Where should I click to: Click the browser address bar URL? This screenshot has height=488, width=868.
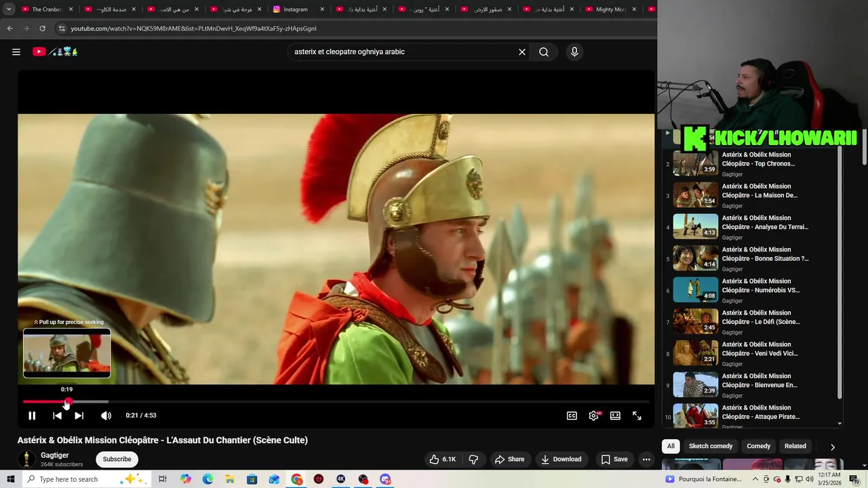pos(194,28)
